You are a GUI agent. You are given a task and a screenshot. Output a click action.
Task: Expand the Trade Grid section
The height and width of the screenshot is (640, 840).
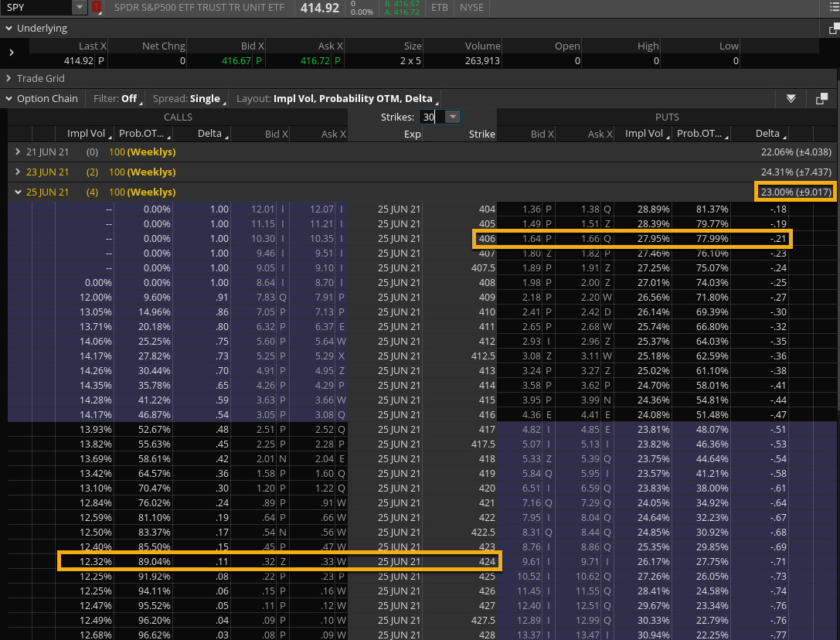coord(9,79)
